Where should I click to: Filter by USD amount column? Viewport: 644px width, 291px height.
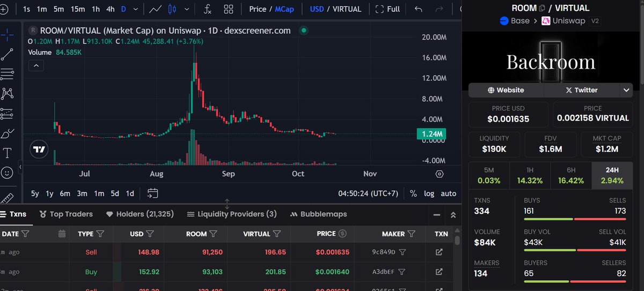tap(150, 234)
